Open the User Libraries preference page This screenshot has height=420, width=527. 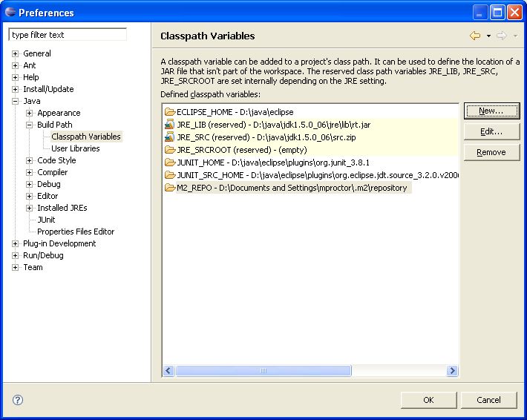pos(75,148)
